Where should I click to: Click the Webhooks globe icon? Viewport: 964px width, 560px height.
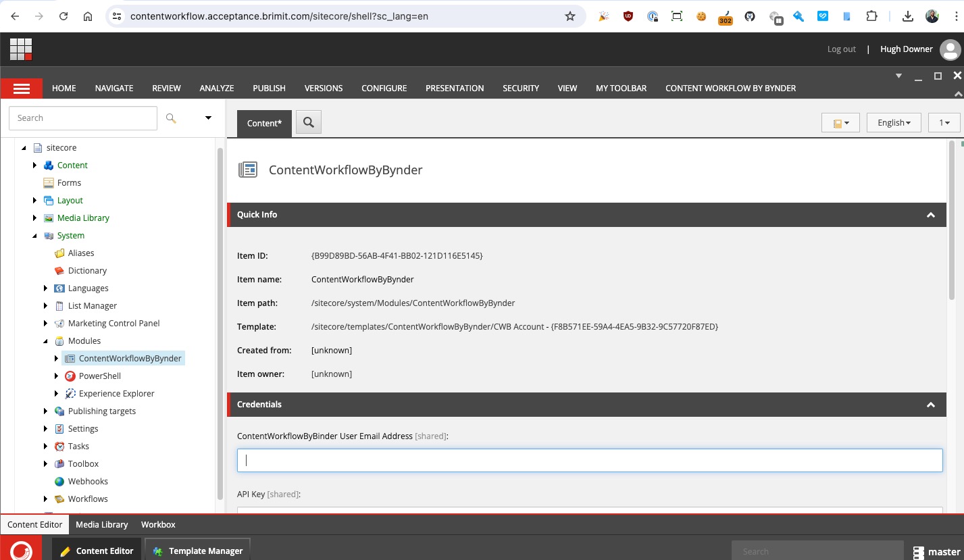[59, 482]
